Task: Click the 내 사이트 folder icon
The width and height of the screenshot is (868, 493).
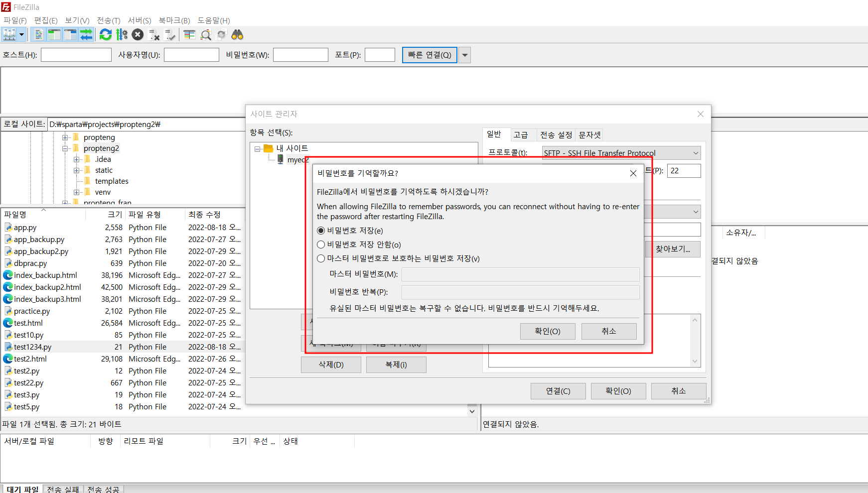Action: coord(269,148)
